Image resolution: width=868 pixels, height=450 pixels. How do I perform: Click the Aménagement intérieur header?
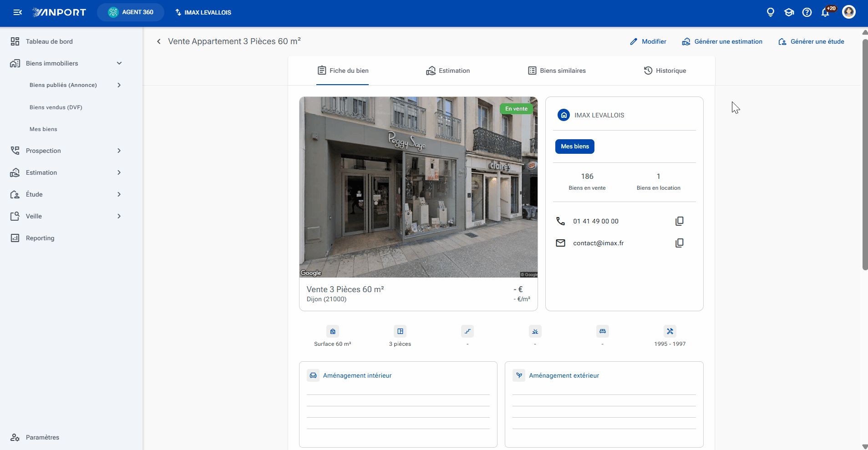point(357,375)
